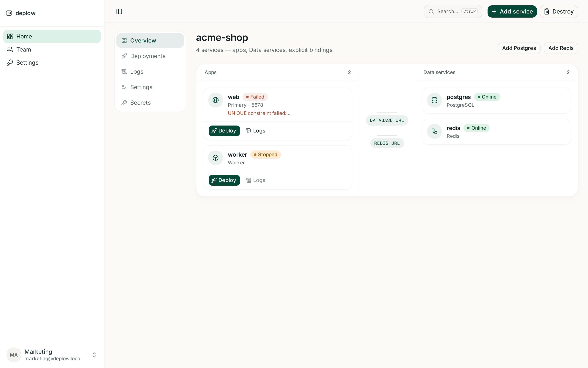Screen dimensions: 588x368
Task: Click the acme-shop project title
Action: click(222, 37)
